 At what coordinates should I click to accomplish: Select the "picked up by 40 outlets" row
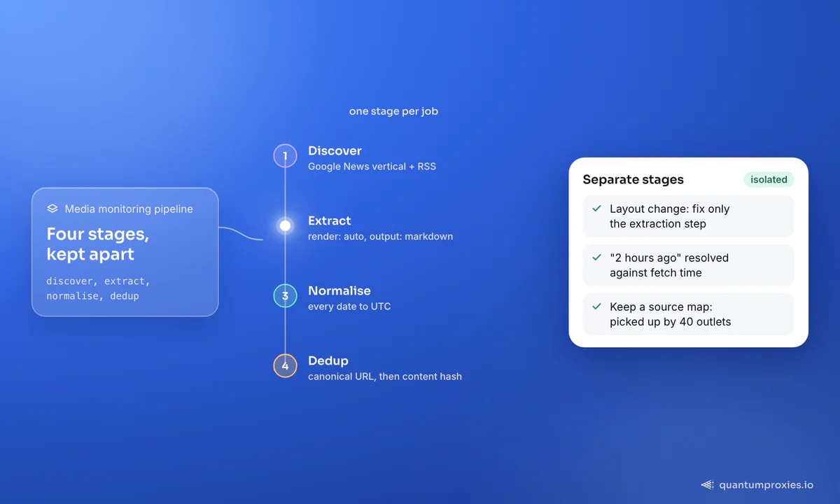688,314
